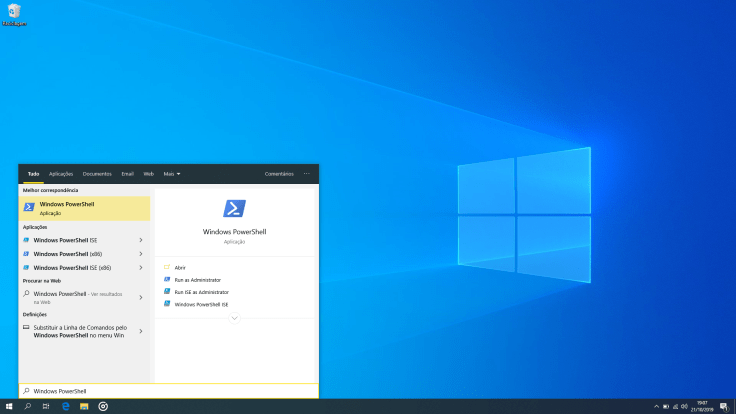Switch to the Documentos search tab

[97, 174]
